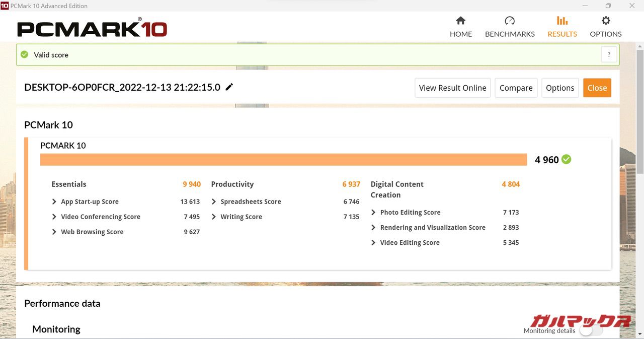Image resolution: width=644 pixels, height=339 pixels.
Task: Click the vertical scrollbar on the right
Action: coord(639,111)
